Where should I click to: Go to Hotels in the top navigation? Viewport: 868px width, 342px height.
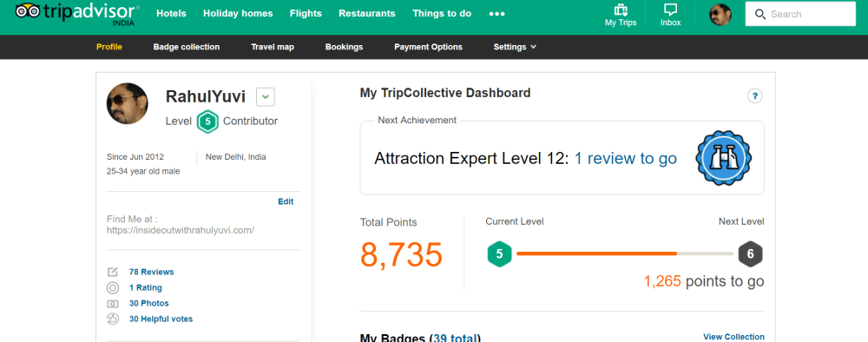coord(172,13)
